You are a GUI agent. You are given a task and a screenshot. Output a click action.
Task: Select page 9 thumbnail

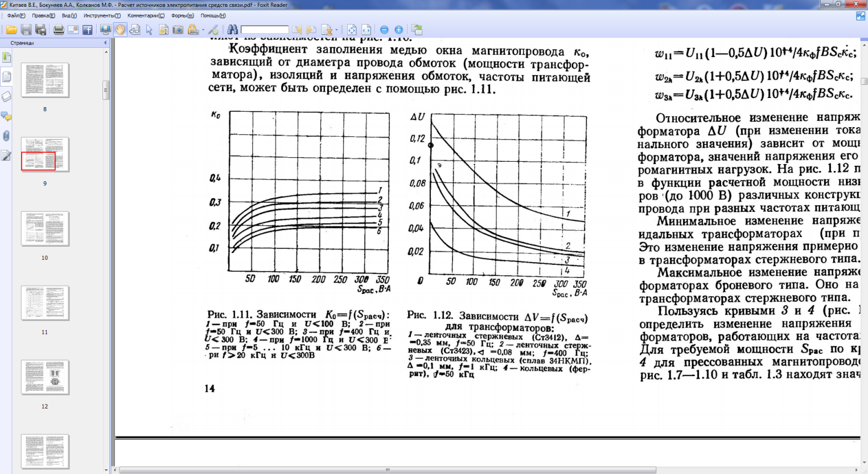[x=45, y=154]
